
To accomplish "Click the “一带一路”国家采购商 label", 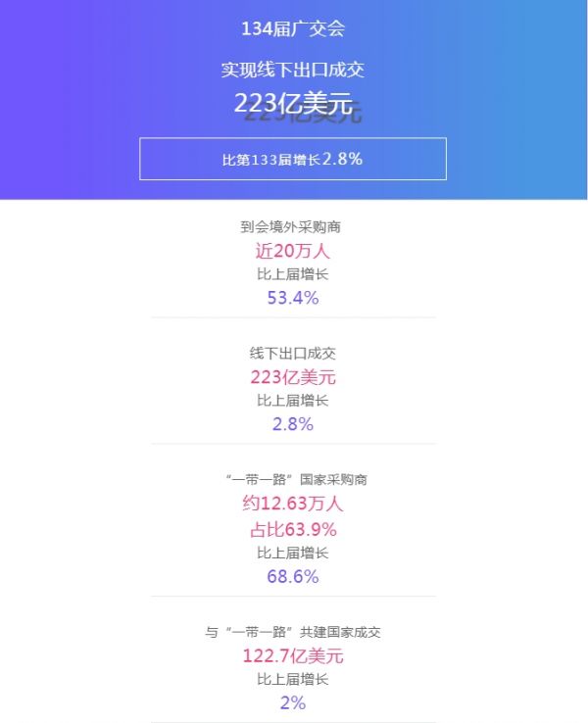I will [x=293, y=479].
